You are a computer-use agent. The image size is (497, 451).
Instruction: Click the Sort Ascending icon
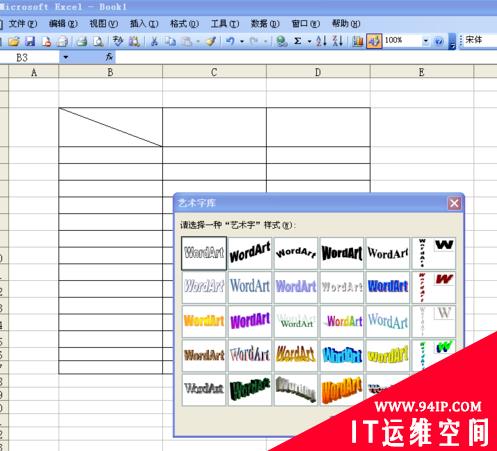pyautogui.click(x=321, y=41)
